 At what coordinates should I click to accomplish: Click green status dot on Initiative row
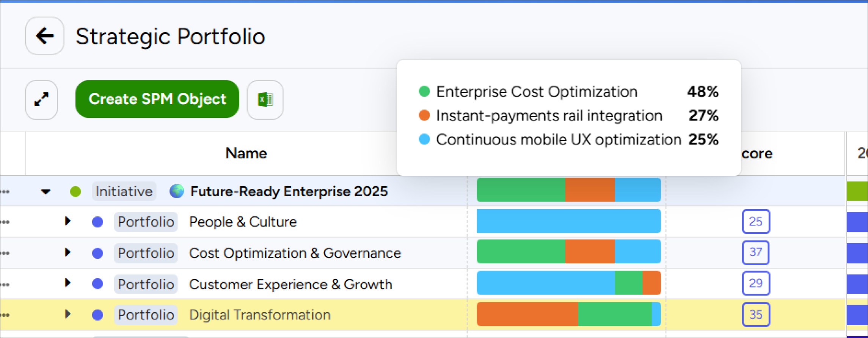[75, 192]
